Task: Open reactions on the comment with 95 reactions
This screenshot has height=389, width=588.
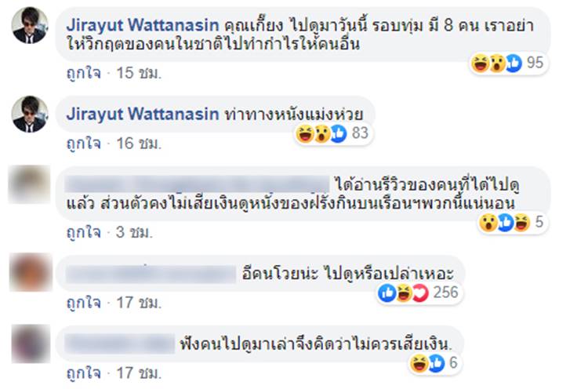Action: pos(508,63)
